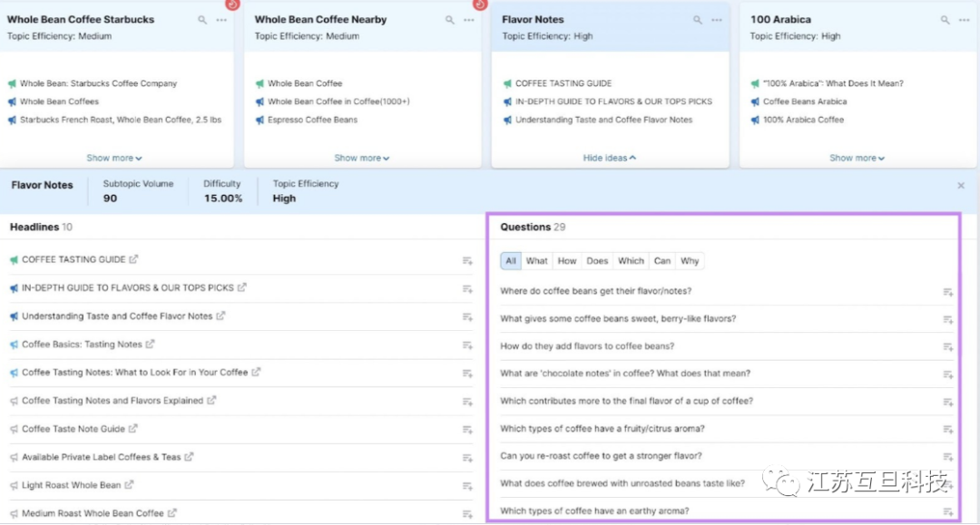This screenshot has height=525, width=980.
Task: Open external link icon beside Coffee Basics: Tasting Notes
Action: coord(151,345)
